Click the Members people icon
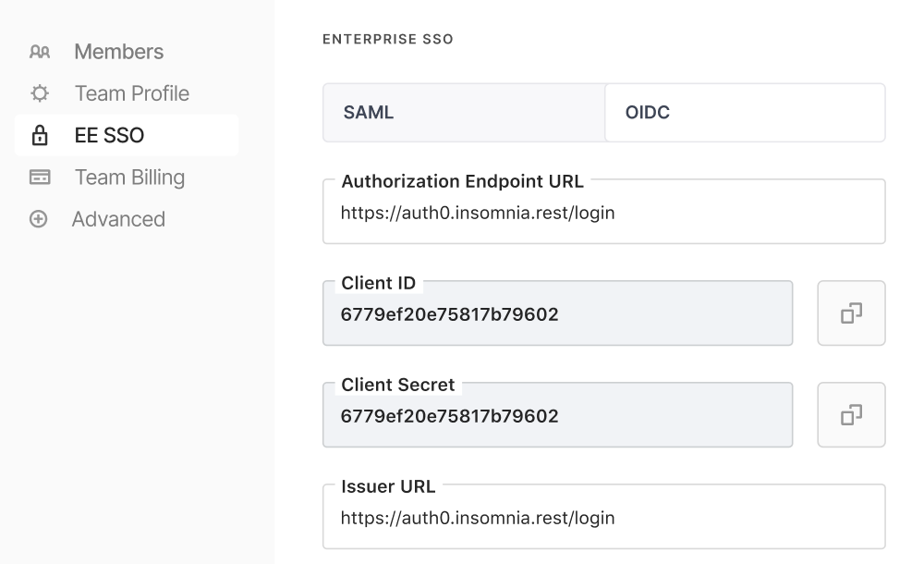 pyautogui.click(x=39, y=52)
